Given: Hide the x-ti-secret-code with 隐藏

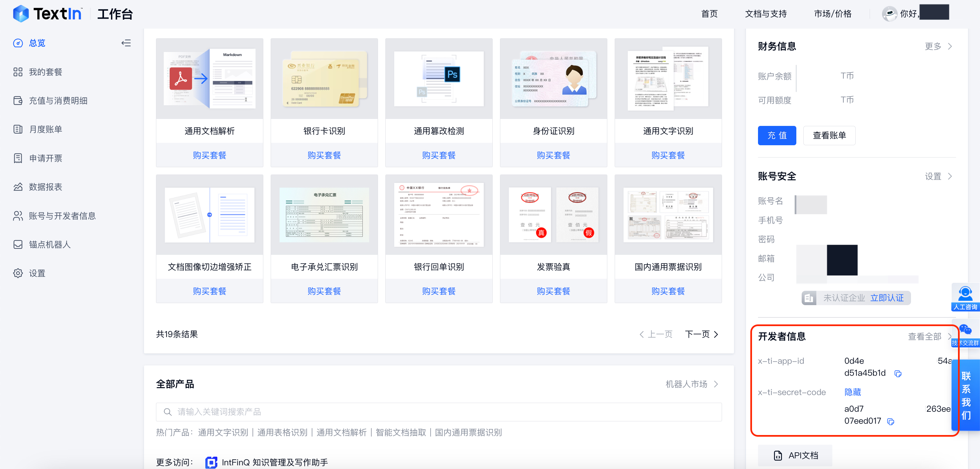Looking at the screenshot, I should click(x=853, y=392).
